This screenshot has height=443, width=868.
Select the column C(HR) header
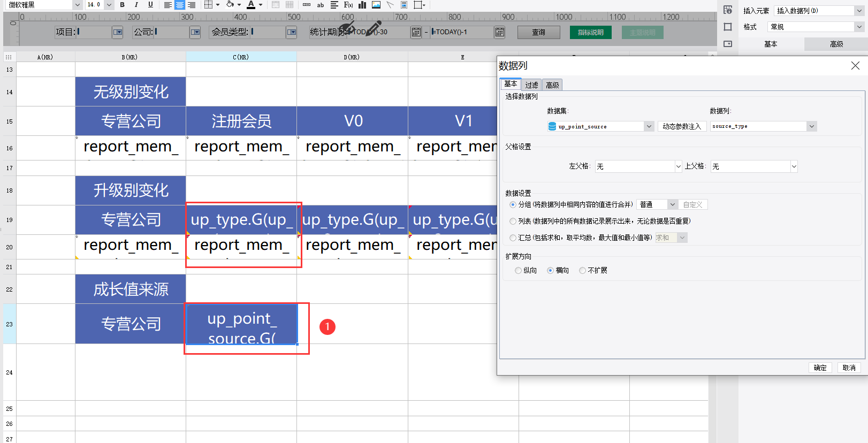coord(241,57)
